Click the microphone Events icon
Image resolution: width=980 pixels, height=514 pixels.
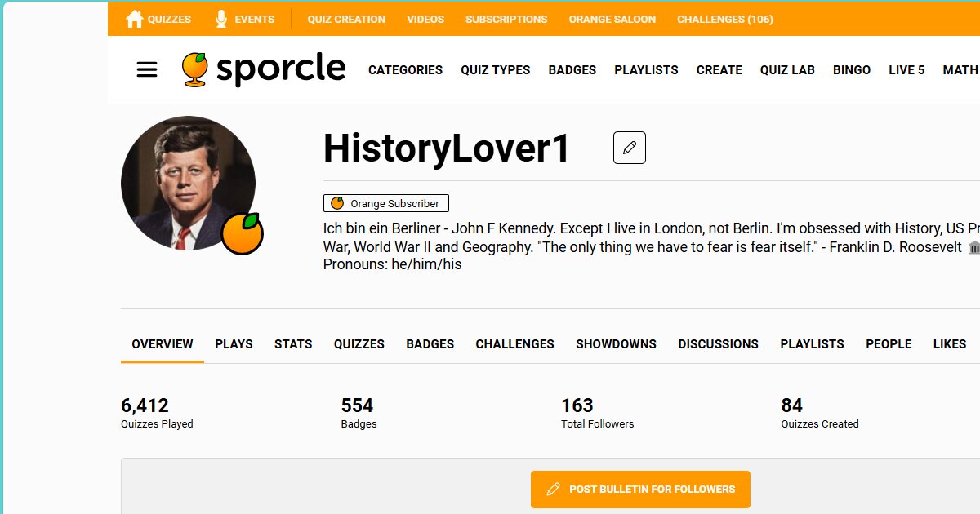(x=221, y=19)
